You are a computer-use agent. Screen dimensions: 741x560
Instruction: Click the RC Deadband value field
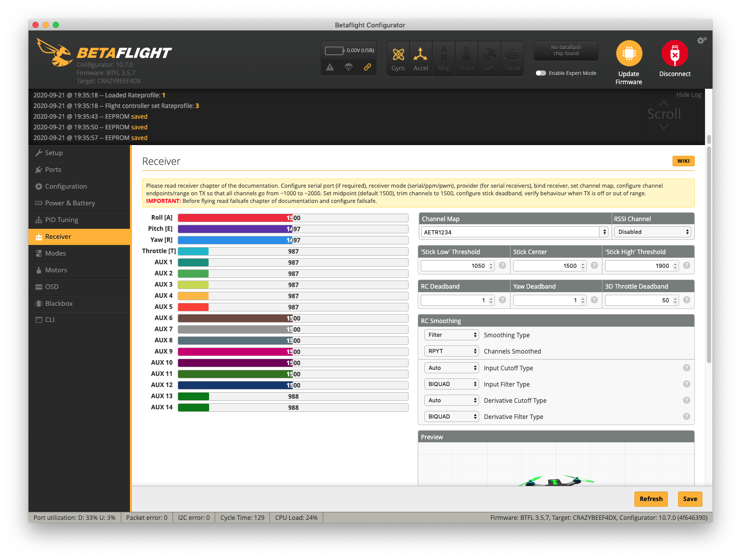pyautogui.click(x=457, y=300)
